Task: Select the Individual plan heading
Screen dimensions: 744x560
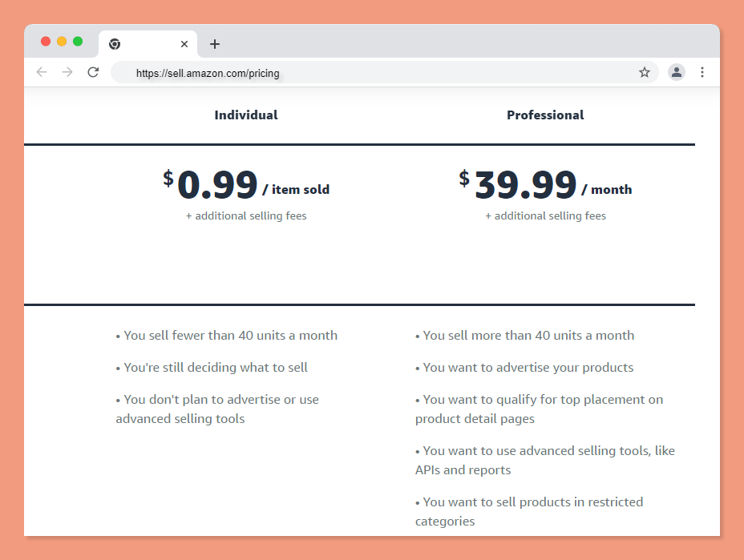Action: (246, 115)
